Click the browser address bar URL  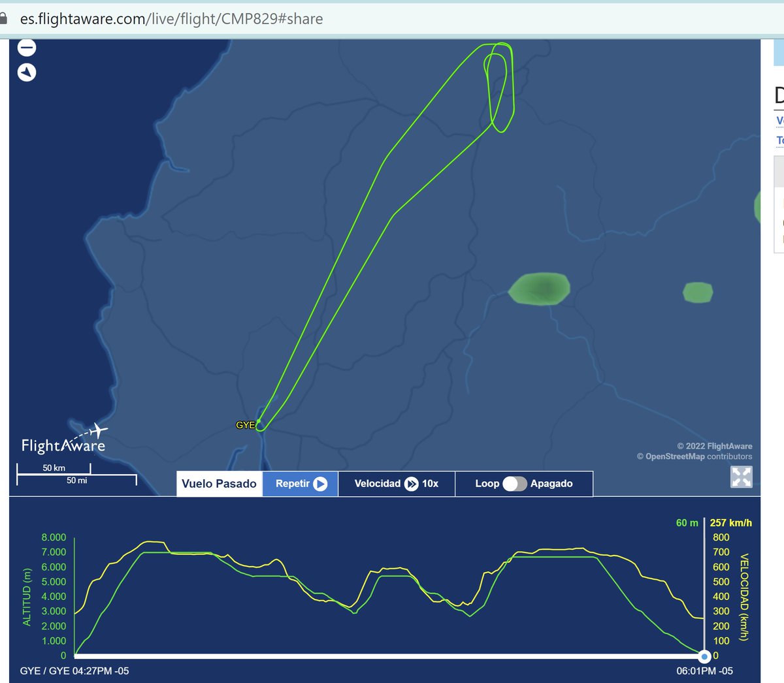pyautogui.click(x=171, y=19)
